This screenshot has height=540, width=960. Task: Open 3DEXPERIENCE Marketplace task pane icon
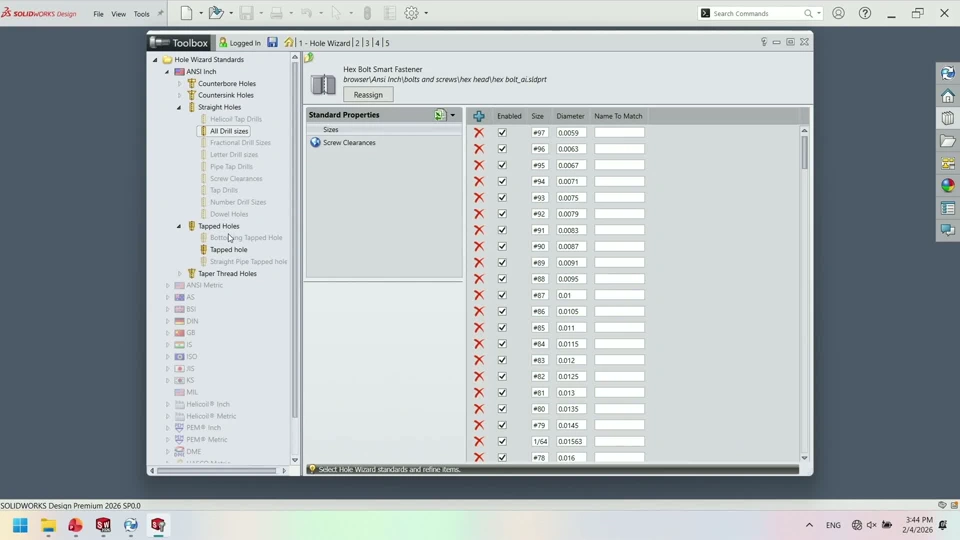pos(948,73)
